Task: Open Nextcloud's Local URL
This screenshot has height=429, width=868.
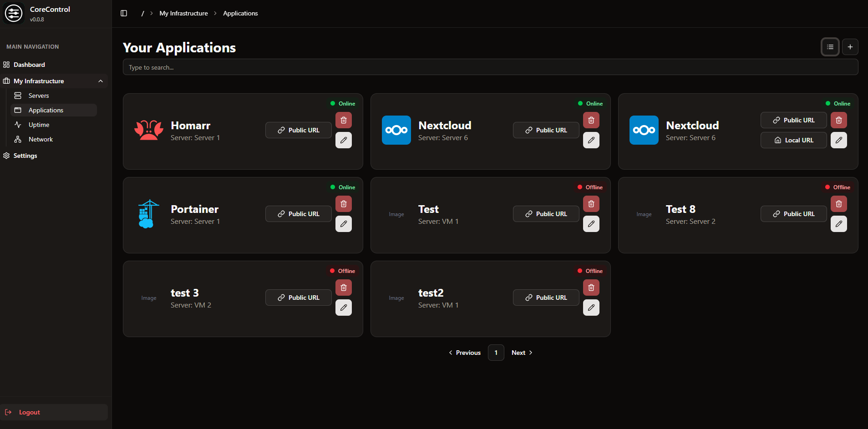Action: click(793, 140)
